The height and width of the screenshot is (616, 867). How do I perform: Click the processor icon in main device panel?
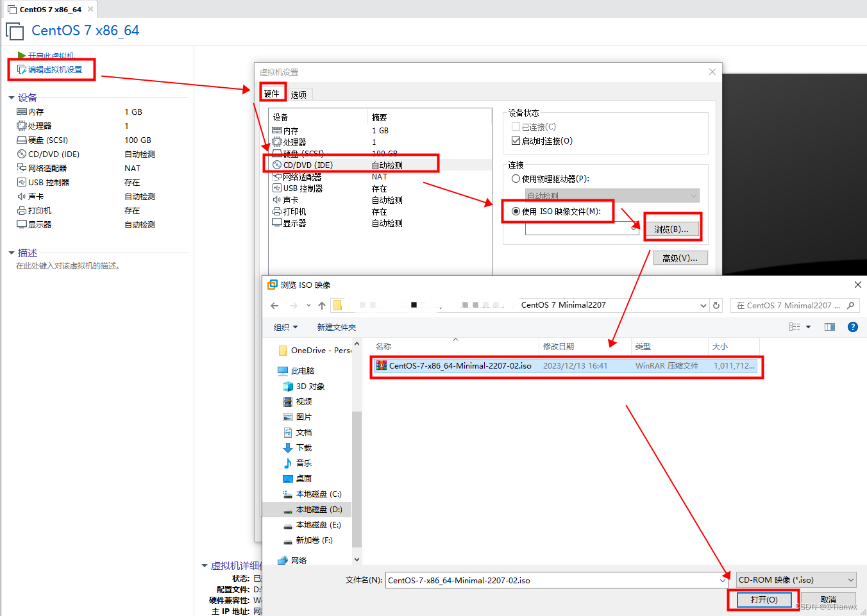tap(22, 126)
